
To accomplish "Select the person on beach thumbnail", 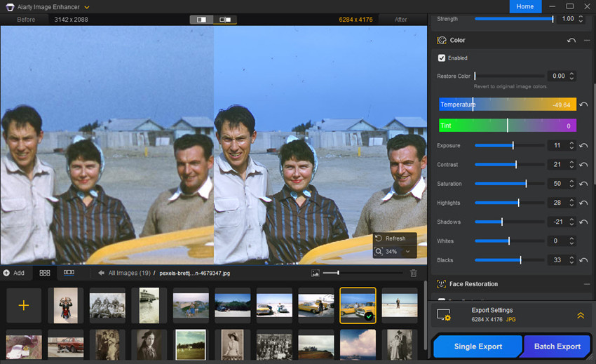I will (400, 305).
